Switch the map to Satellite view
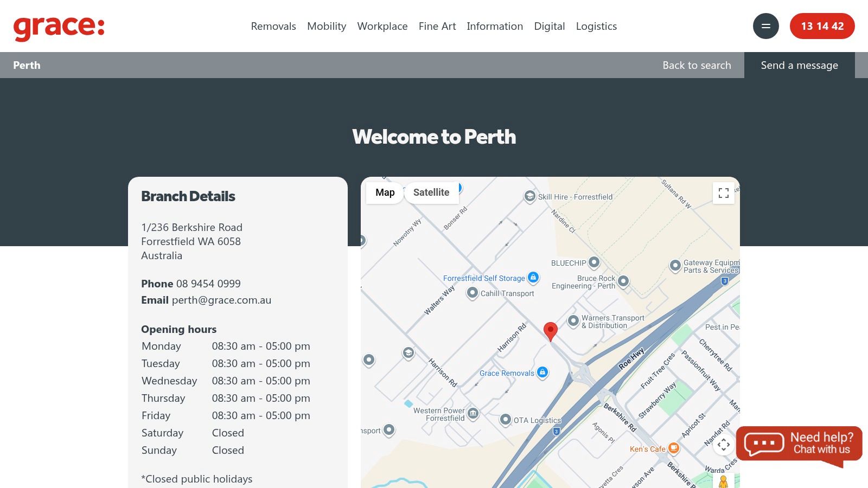This screenshot has width=868, height=488. (431, 192)
